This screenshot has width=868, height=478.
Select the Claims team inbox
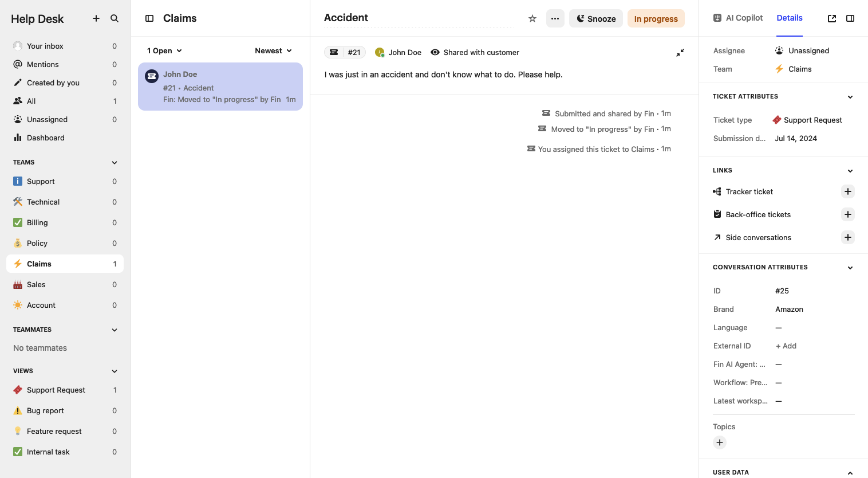[65, 264]
